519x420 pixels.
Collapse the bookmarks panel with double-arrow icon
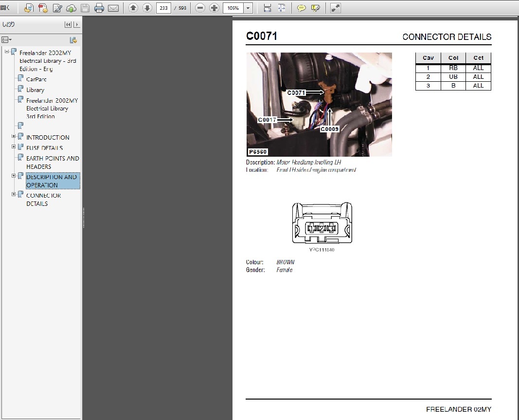(x=68, y=24)
